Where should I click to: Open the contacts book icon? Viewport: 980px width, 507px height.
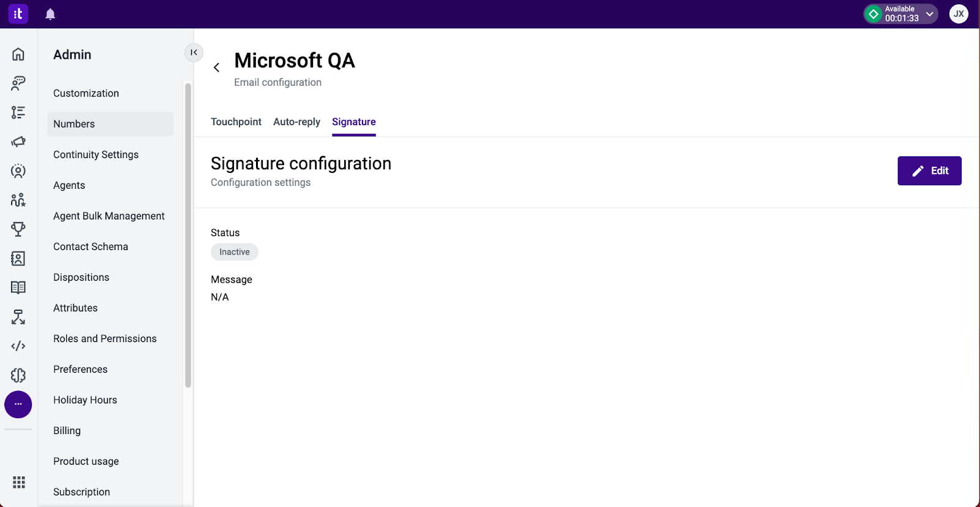point(18,259)
